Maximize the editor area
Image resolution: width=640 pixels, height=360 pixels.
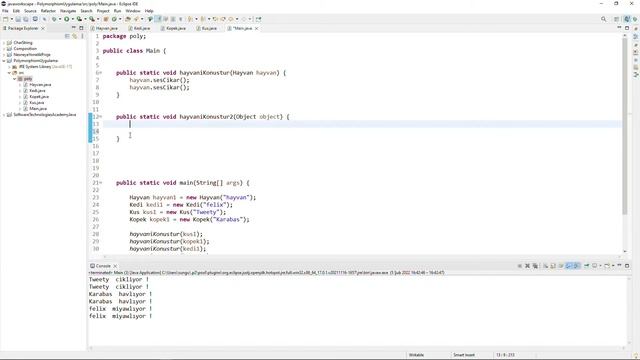pyautogui.click(x=627, y=28)
